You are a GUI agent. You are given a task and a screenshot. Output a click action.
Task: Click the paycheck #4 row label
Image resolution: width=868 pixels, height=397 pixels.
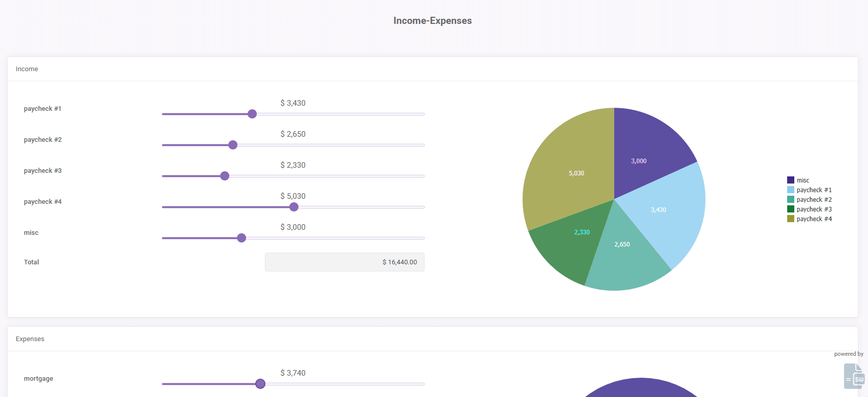43,202
